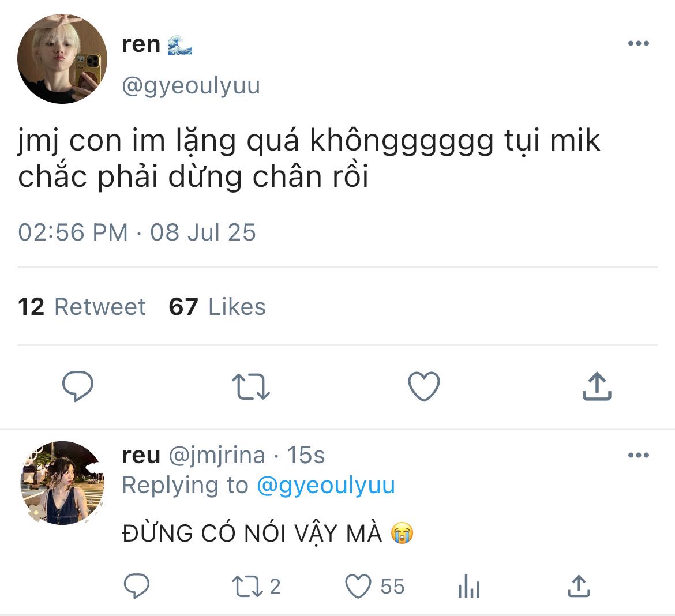View the 67 Likes list
The image size is (675, 616).
pyautogui.click(x=217, y=307)
